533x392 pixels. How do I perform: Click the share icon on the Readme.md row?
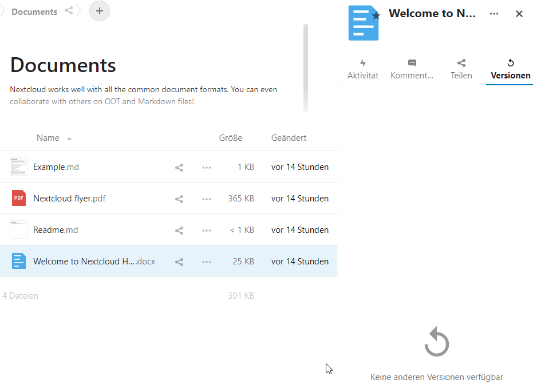click(179, 230)
